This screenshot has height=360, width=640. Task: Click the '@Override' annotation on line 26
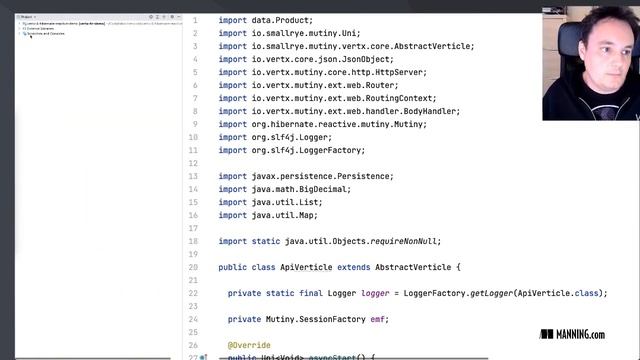click(x=249, y=345)
